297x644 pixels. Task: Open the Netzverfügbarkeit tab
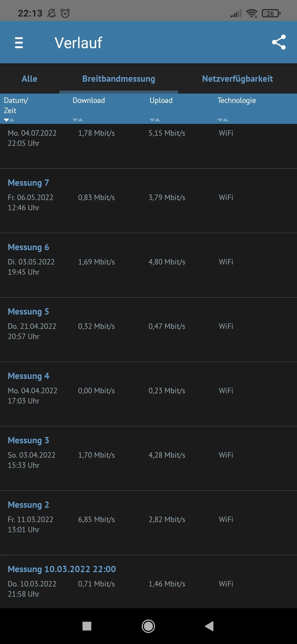(x=237, y=79)
